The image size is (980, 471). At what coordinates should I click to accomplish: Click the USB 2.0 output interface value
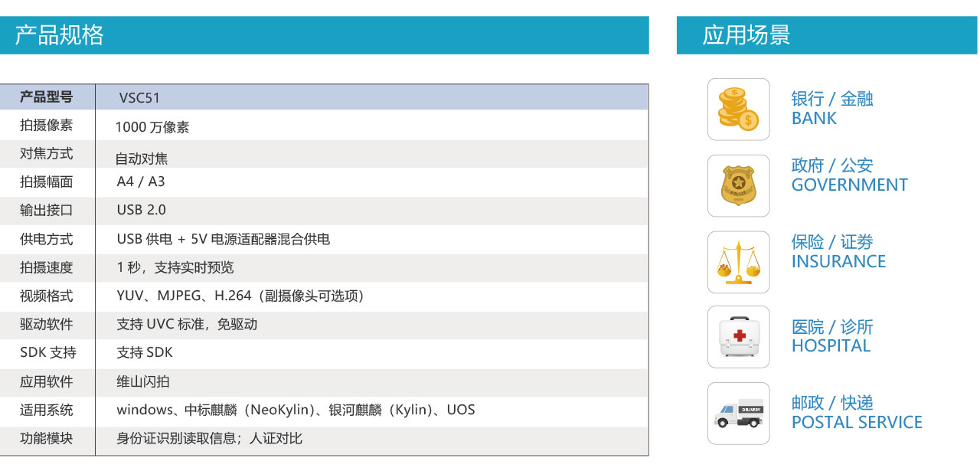(141, 210)
